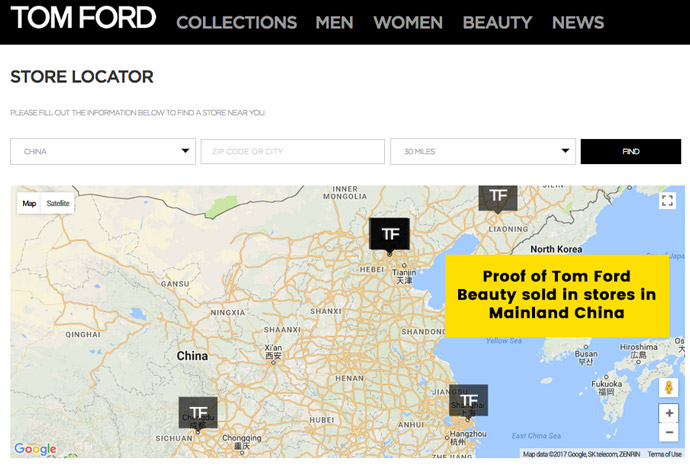Expand the CHINA country dropdown
The height and width of the screenshot is (473, 690).
[x=103, y=151]
